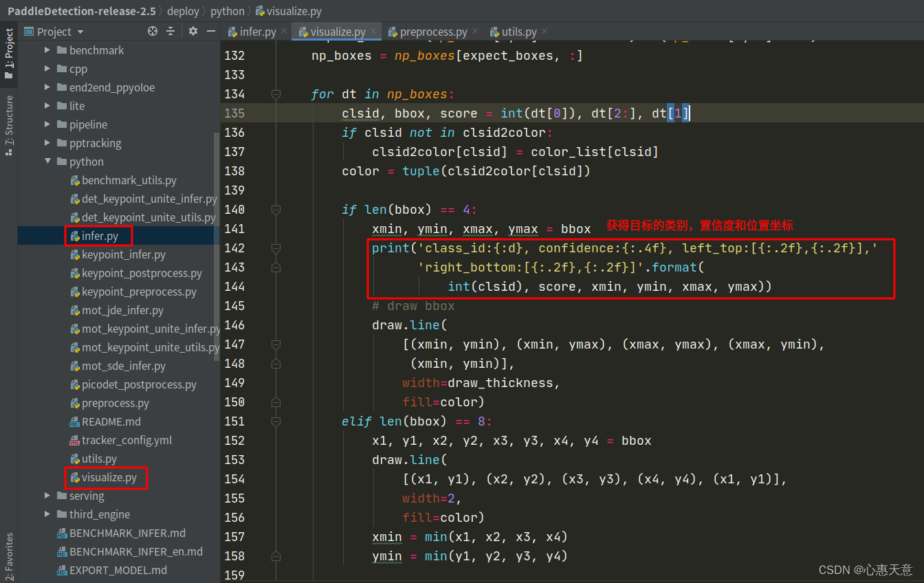Collapse the python folder in the tree
The height and width of the screenshot is (583, 924).
pos(48,162)
